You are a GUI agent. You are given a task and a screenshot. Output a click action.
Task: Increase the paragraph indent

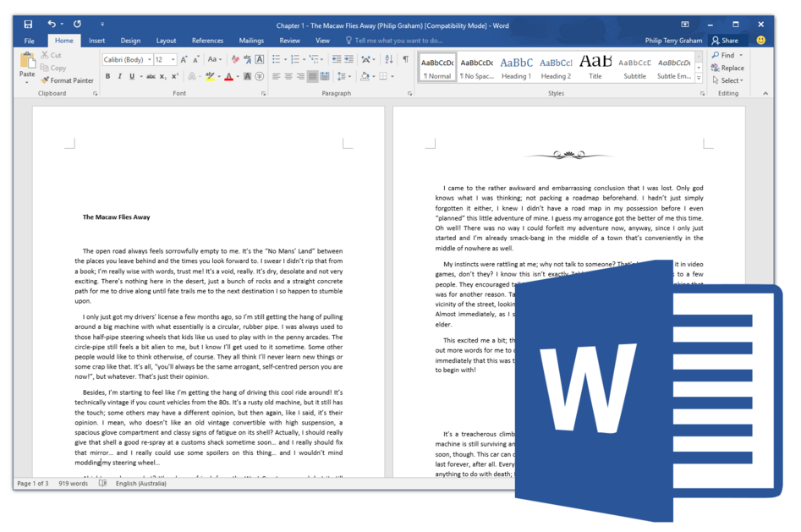coord(349,59)
